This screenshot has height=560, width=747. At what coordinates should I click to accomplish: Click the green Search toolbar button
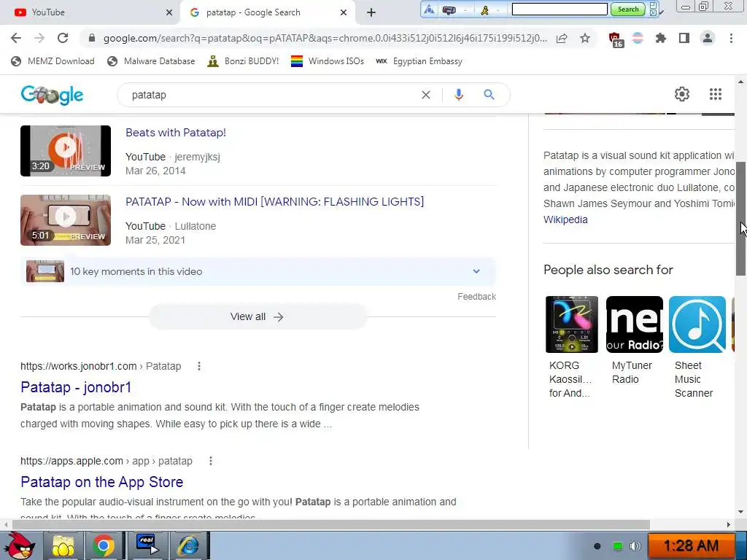628,9
